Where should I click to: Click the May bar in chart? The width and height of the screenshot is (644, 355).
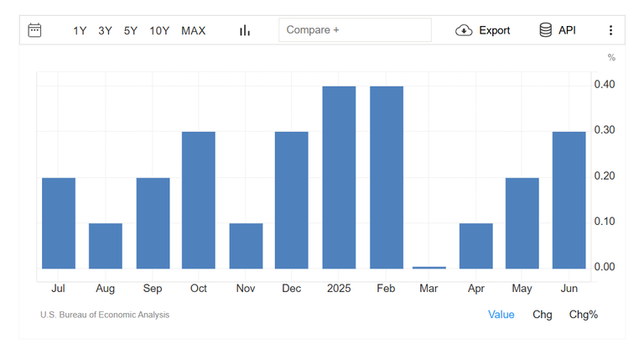522,223
